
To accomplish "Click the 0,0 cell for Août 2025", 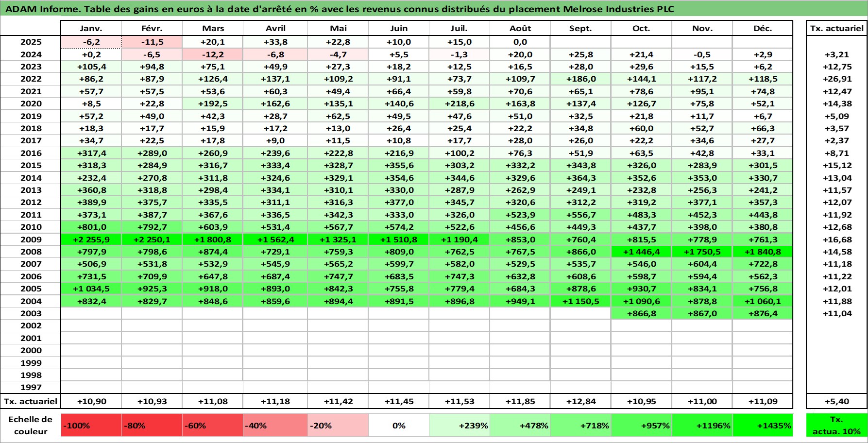I will (x=520, y=42).
